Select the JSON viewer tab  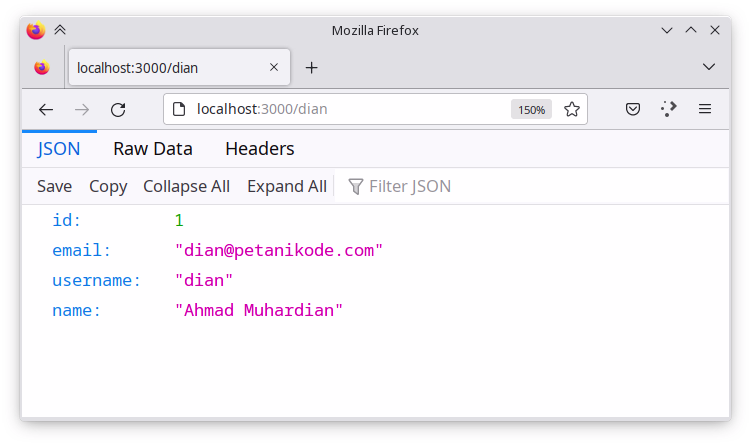coord(59,149)
